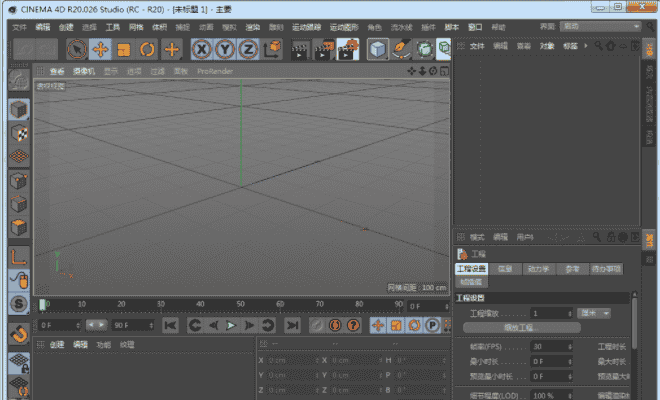Select the Move tool in top toolbar
Image resolution: width=660 pixels, height=400 pixels.
coord(100,49)
